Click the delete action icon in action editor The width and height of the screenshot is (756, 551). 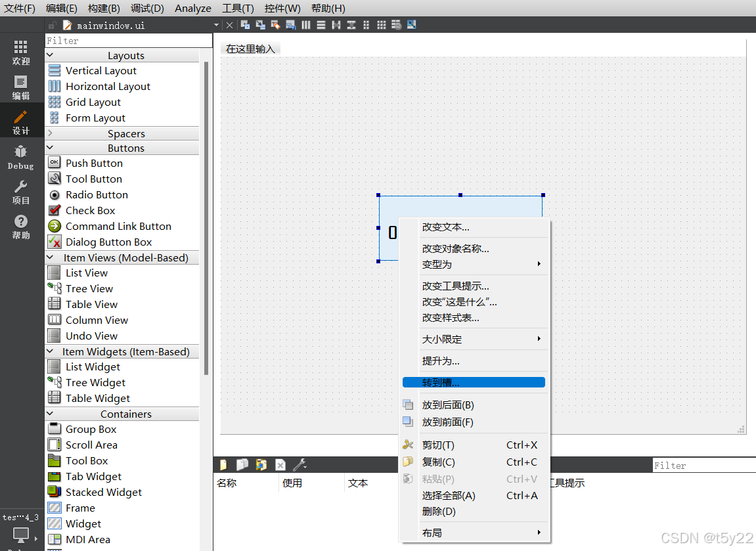(280, 465)
